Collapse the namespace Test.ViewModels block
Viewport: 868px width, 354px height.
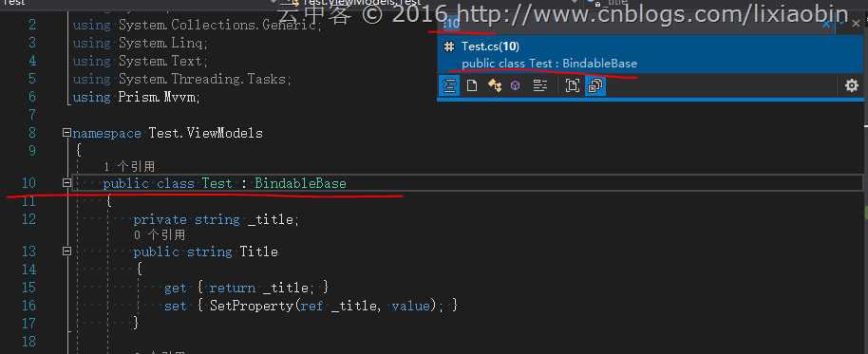coord(67,133)
